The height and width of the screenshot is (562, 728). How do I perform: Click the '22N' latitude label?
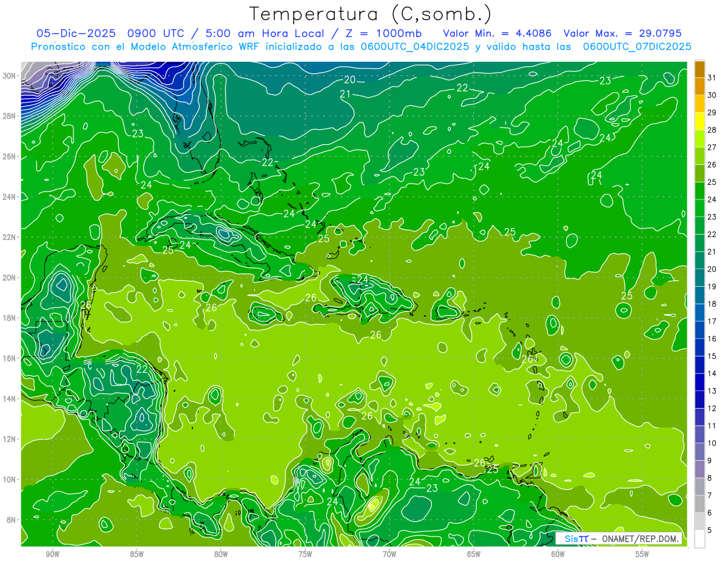pyautogui.click(x=9, y=237)
